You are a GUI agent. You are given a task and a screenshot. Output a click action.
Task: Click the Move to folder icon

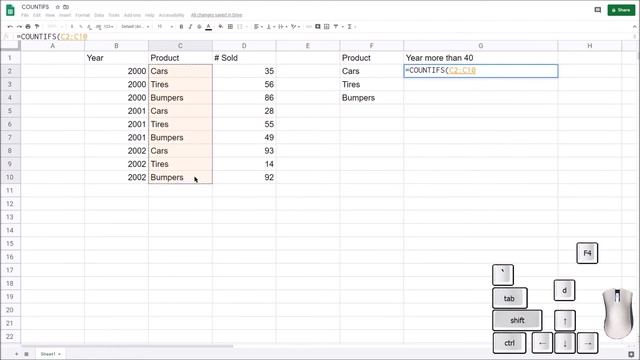coord(66,7)
